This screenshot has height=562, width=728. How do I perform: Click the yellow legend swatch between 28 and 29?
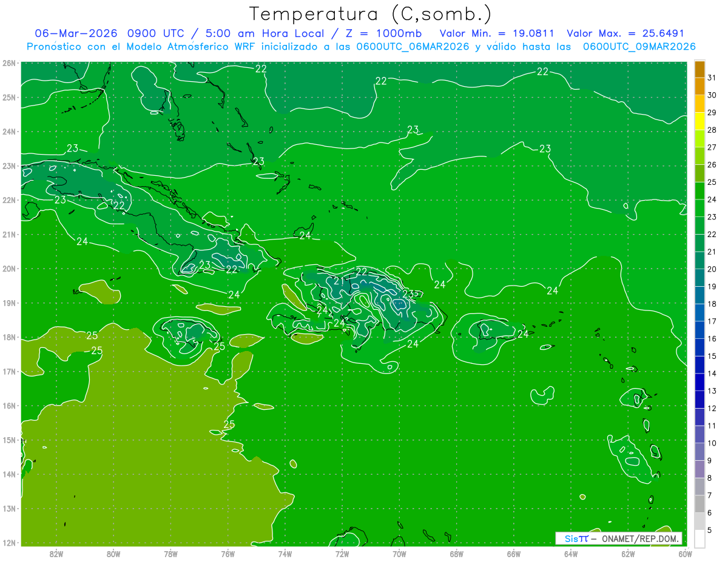pyautogui.click(x=699, y=121)
